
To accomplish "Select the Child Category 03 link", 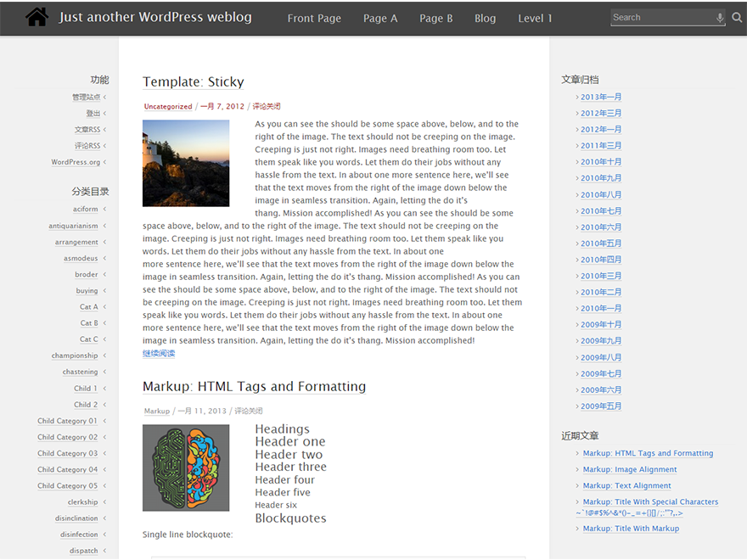I will click(x=67, y=453).
